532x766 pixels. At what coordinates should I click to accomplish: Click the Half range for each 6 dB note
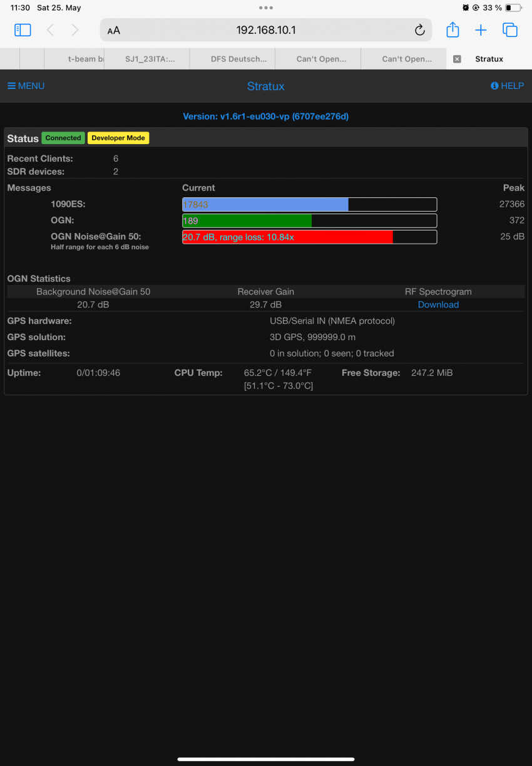tap(100, 247)
